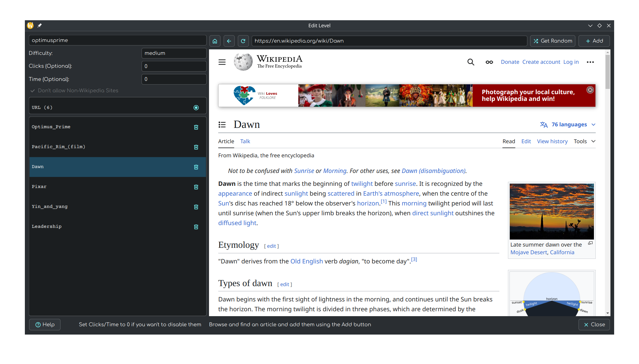639x364 pixels.
Task: Open the Wikipedia search magnifier icon
Action: click(471, 62)
